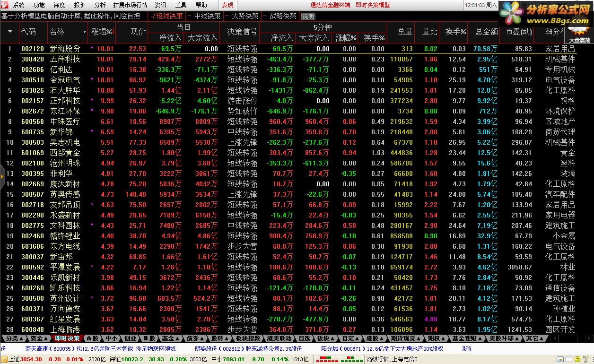Open the 报价 menu
This screenshot has width=594, height=364.
tap(80, 5)
